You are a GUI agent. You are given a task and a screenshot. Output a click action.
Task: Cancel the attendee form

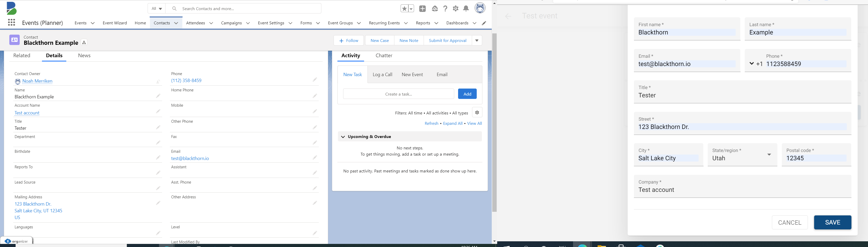tap(790, 222)
